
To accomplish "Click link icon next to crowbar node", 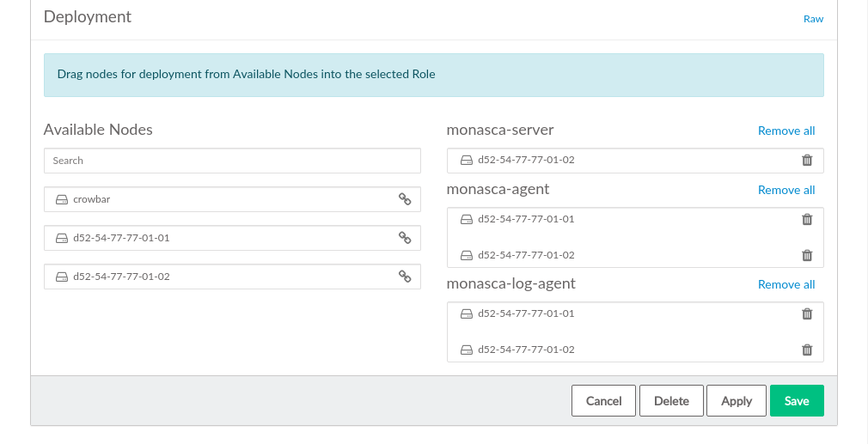I will [405, 199].
